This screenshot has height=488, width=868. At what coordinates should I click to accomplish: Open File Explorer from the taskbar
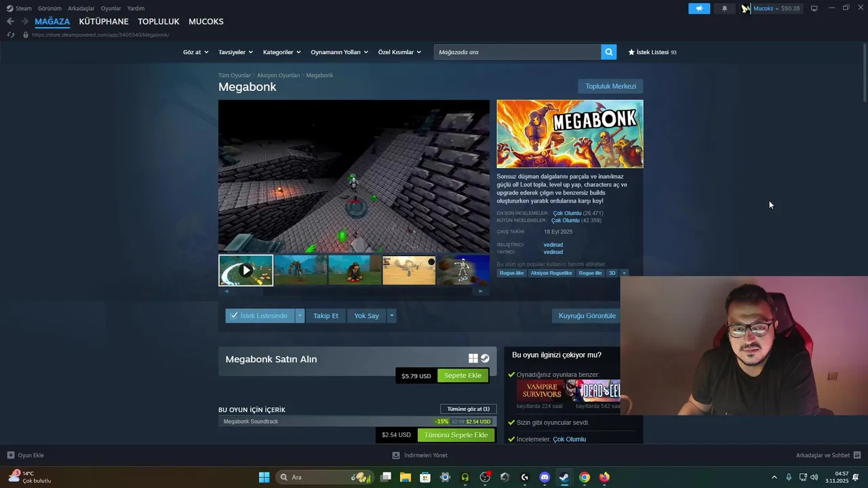[406, 477]
